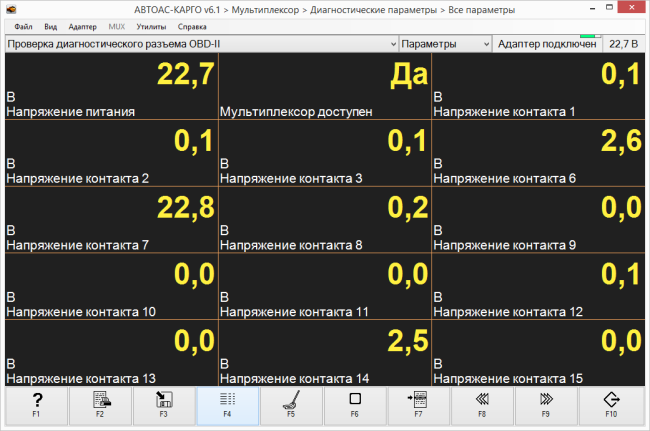Click the application icon in title bar
650x431 pixels.
click(11, 9)
